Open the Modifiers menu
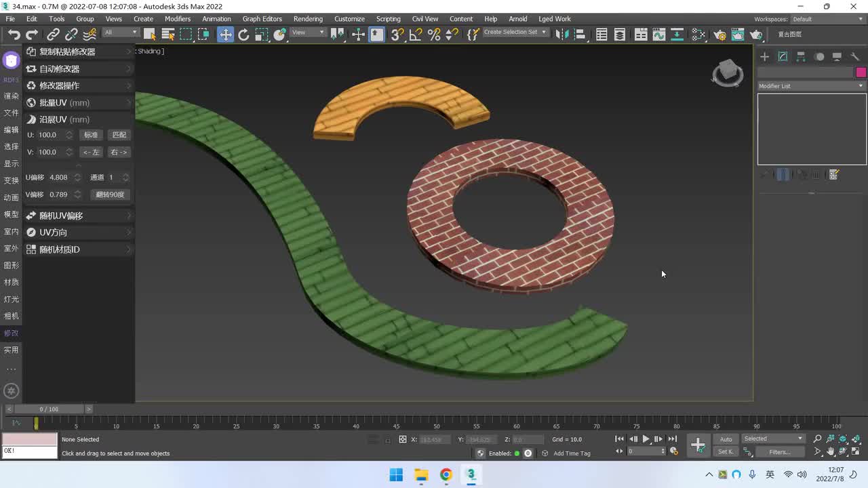This screenshot has width=868, height=488. (x=178, y=19)
